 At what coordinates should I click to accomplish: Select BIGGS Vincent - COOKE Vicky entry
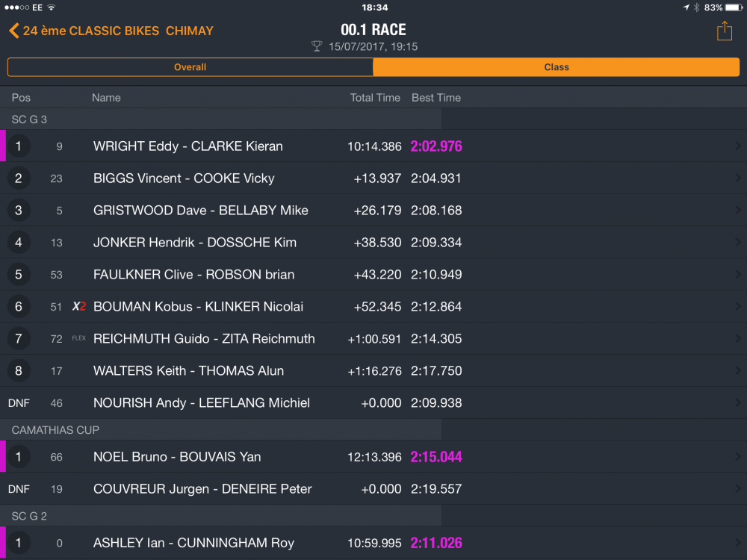(x=373, y=178)
